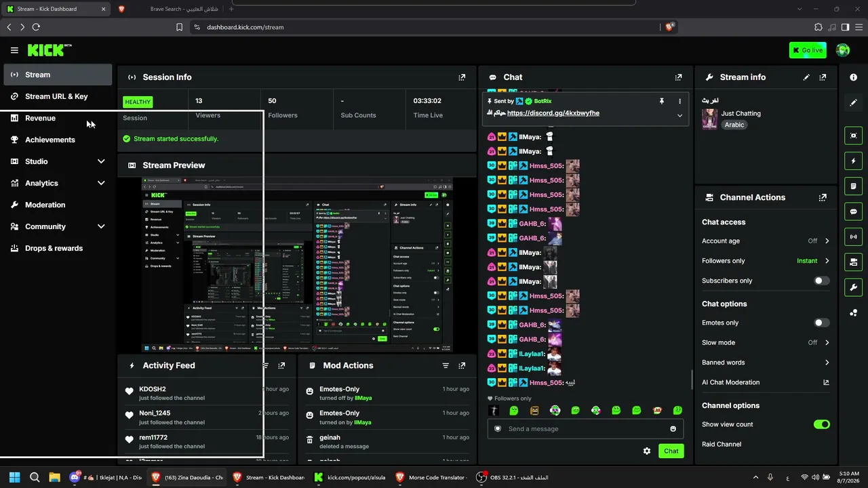Toggle chat bubble widget in right rail

[x=854, y=211]
